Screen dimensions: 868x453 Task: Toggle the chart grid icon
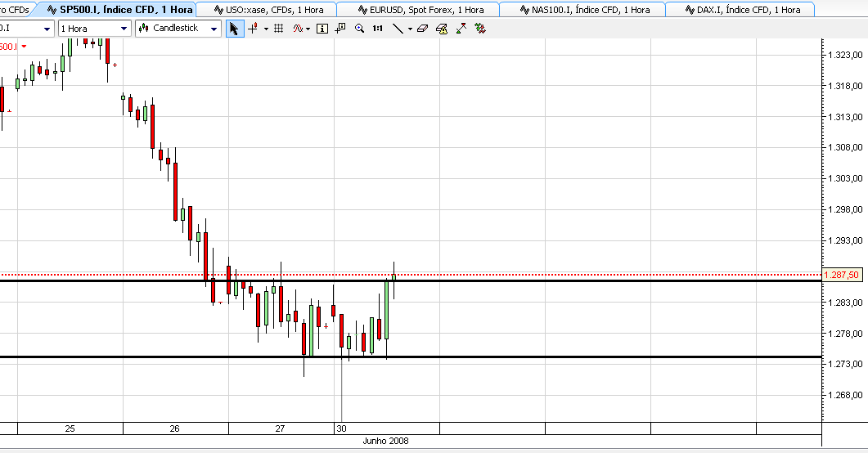[x=279, y=28]
